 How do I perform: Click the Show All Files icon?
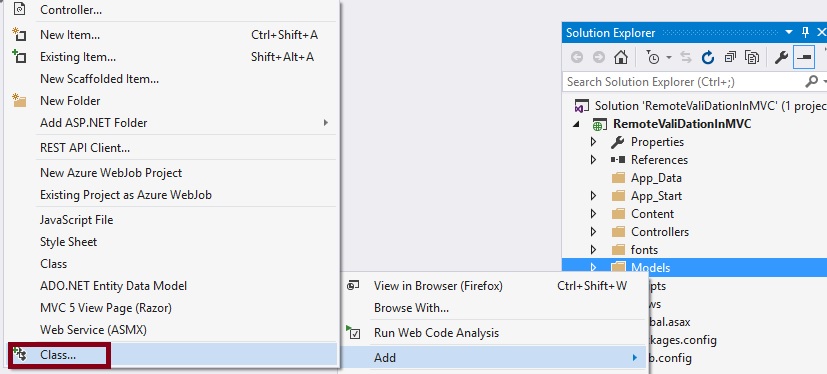pyautogui.click(x=752, y=57)
